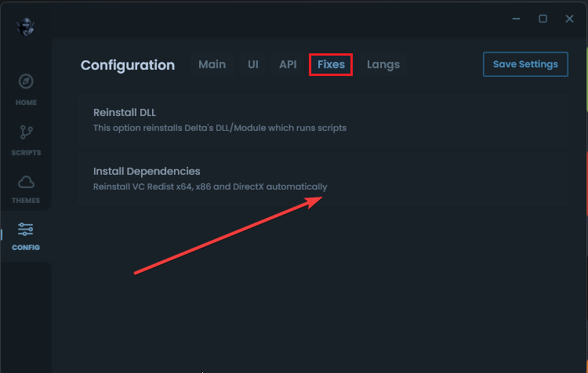Select the Fixes tab
The height and width of the screenshot is (373, 588).
331,64
